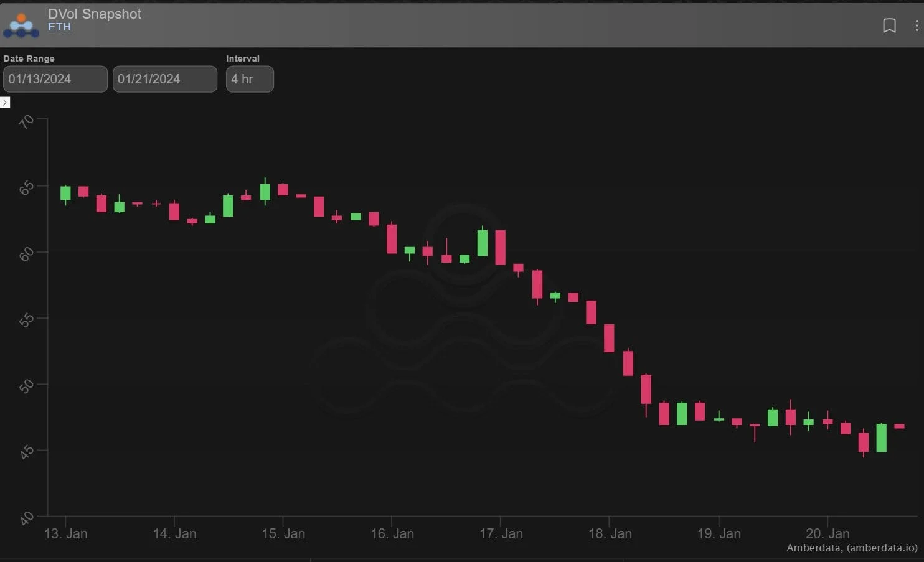Click the 40 y-axis value
This screenshot has width=924, height=562.
click(x=26, y=518)
